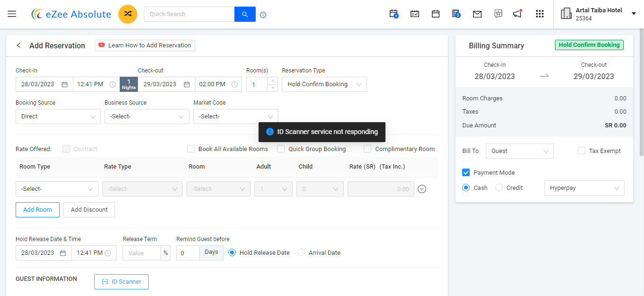Click the back arrow beside Add Reservation
The height and width of the screenshot is (296, 644).
(19, 45)
